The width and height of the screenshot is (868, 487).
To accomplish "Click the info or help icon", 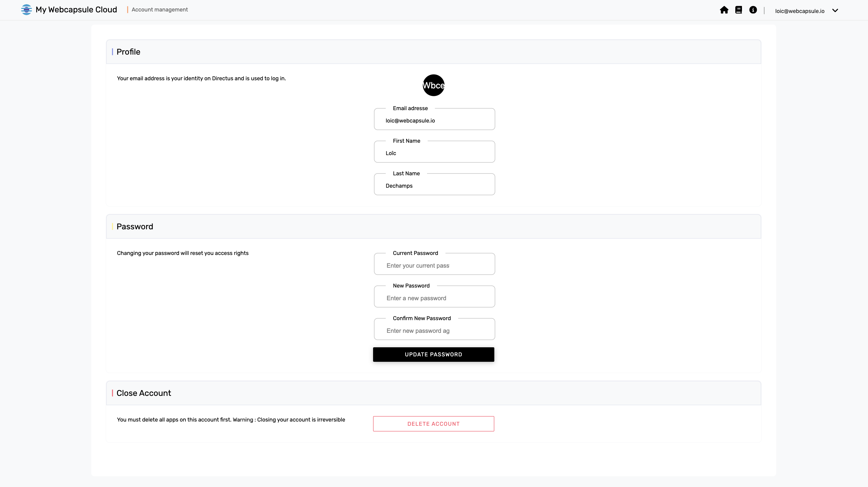I will (753, 10).
